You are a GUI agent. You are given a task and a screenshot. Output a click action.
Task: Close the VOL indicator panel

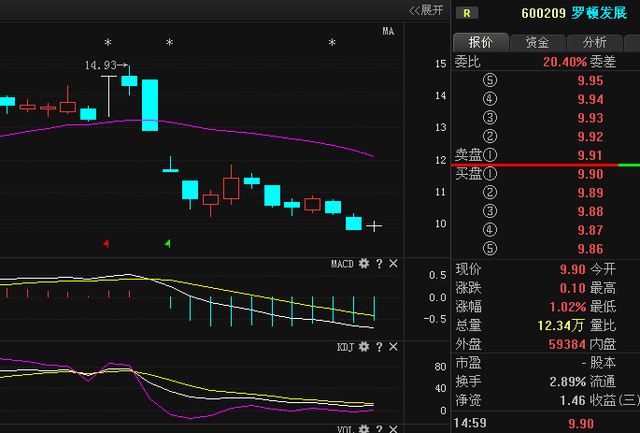393,429
